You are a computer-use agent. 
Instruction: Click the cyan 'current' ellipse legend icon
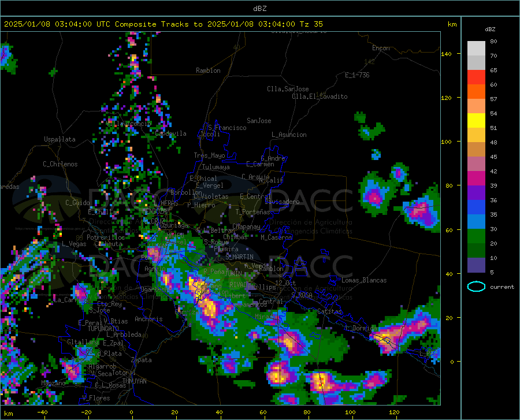(476, 287)
